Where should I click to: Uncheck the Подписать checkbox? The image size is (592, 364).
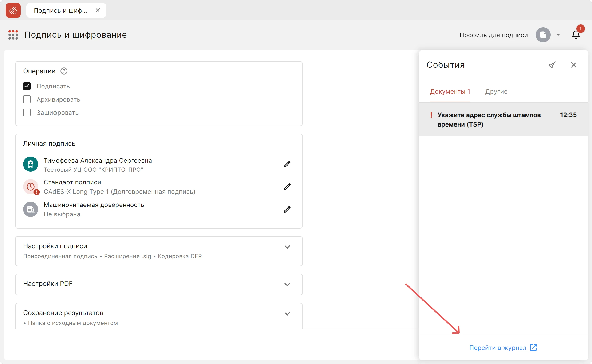(x=27, y=86)
